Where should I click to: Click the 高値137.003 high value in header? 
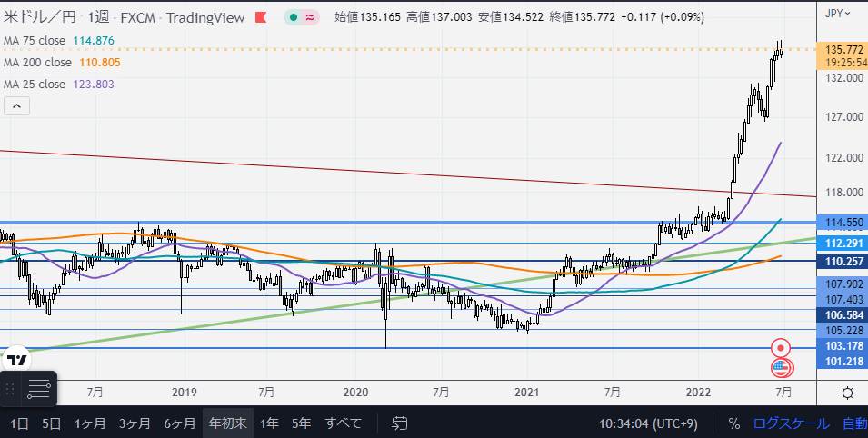pyautogui.click(x=439, y=17)
